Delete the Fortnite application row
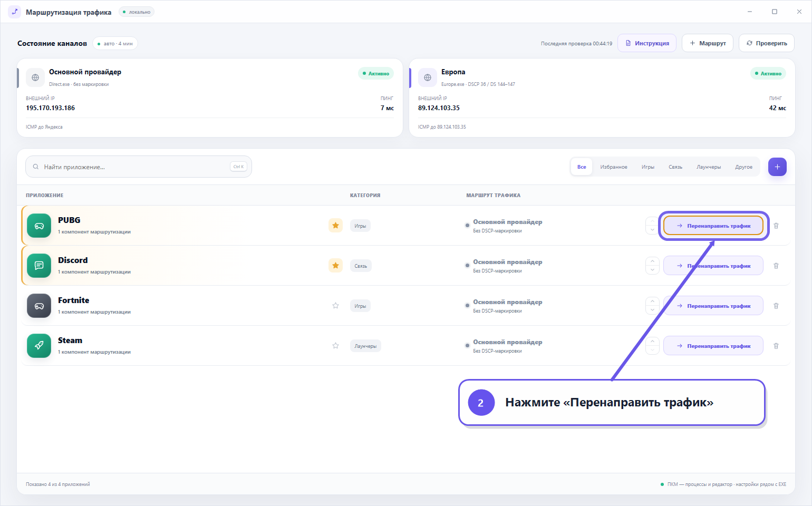Screen dimensions: 812x506 (776, 306)
